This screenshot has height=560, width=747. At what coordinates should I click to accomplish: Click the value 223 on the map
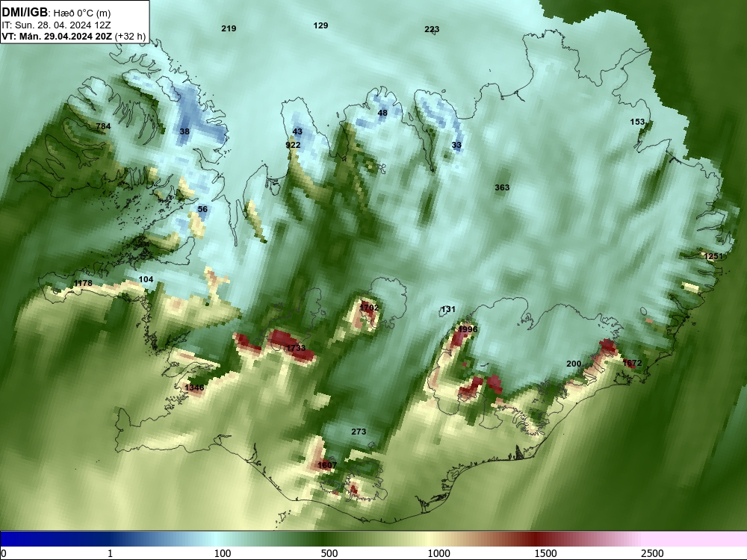432,30
